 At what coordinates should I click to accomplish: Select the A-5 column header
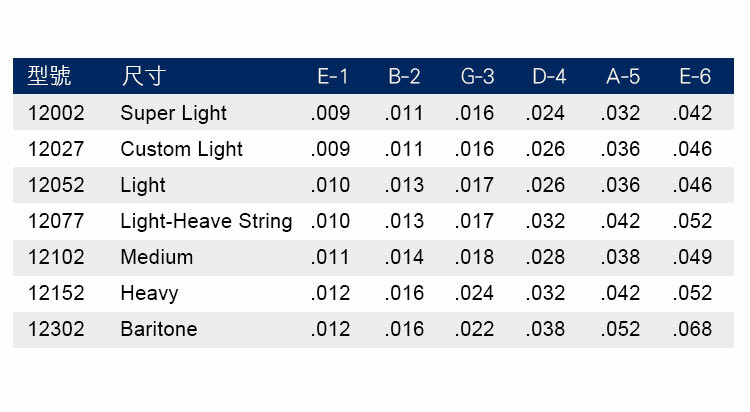click(x=622, y=77)
